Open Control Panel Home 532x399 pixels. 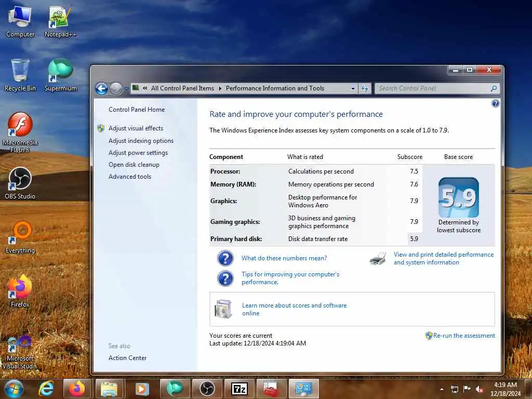(x=137, y=110)
